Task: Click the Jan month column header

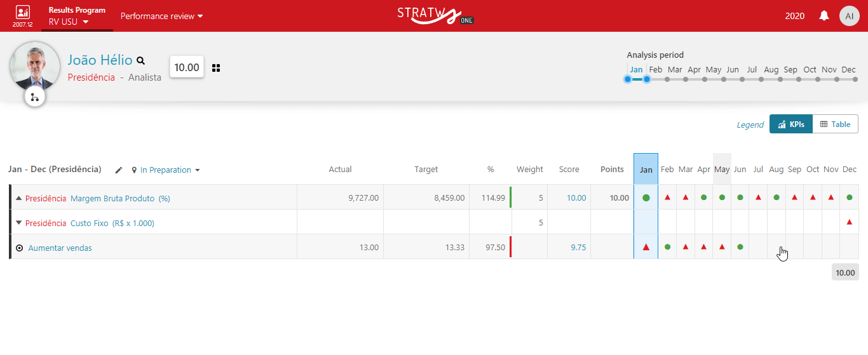Action: tap(646, 170)
